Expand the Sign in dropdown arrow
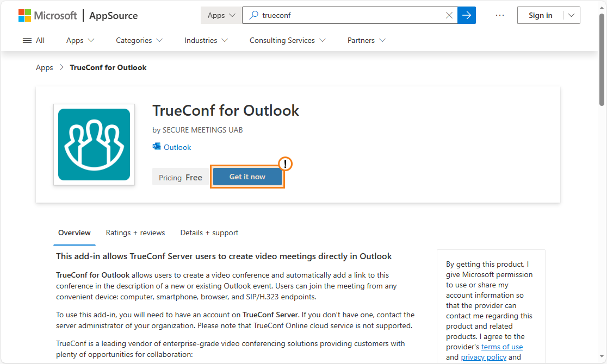Screen dimensions: 607x364 (571, 15)
